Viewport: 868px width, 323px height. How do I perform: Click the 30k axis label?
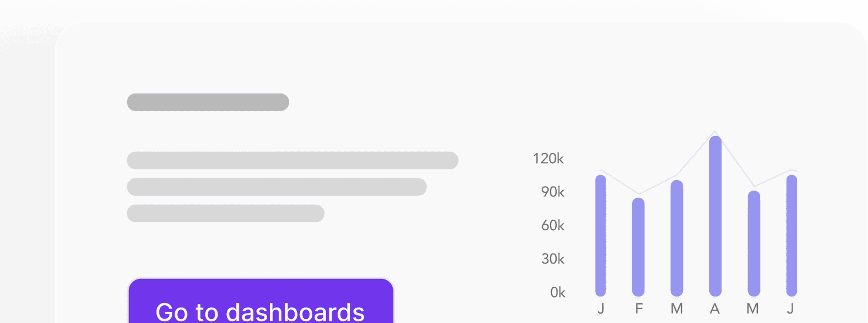click(x=552, y=259)
